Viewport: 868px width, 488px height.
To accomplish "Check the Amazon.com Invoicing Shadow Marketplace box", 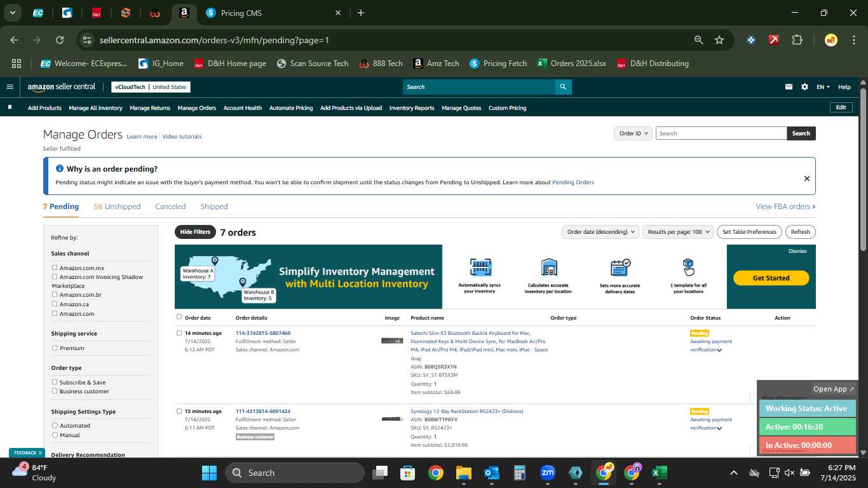I will pos(55,276).
